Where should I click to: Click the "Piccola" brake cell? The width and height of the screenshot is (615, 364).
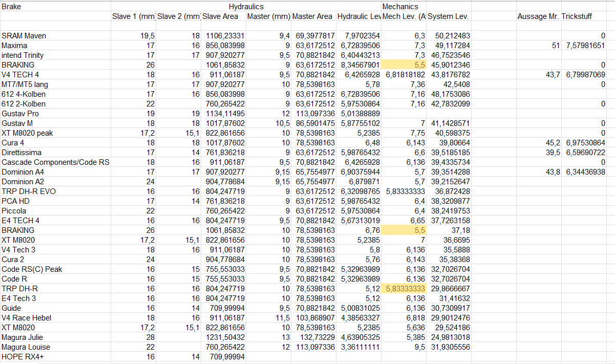14,211
